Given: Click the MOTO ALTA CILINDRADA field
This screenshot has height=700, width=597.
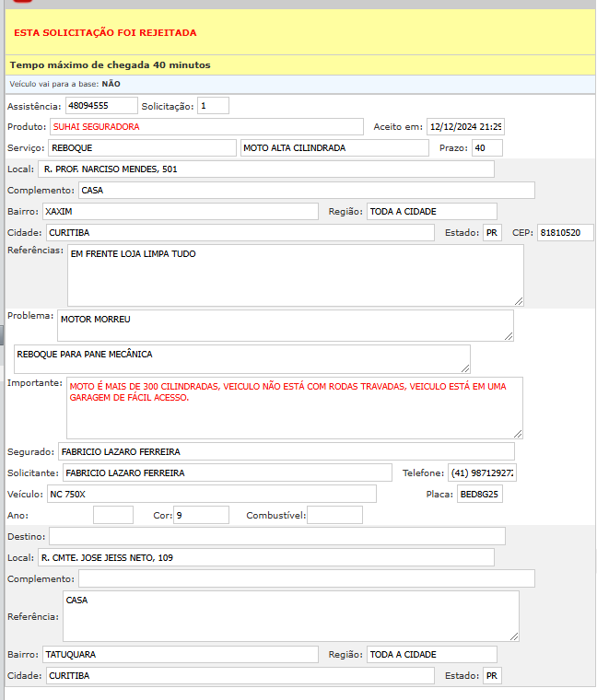Looking at the screenshot, I should pos(334,148).
